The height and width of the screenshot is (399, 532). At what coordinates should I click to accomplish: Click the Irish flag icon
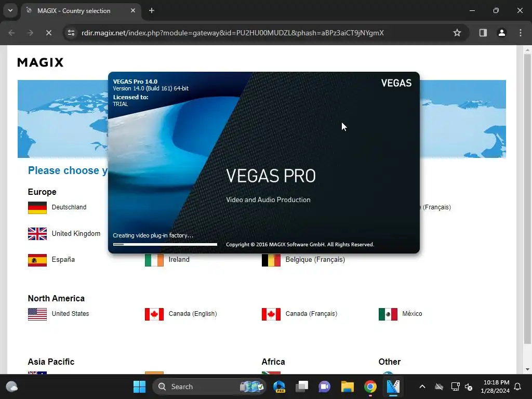[x=154, y=260]
